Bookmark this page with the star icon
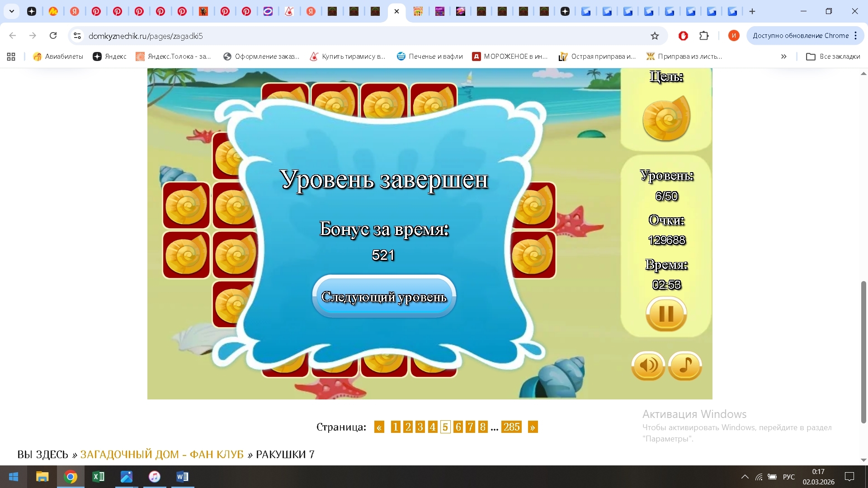 coord(656,36)
